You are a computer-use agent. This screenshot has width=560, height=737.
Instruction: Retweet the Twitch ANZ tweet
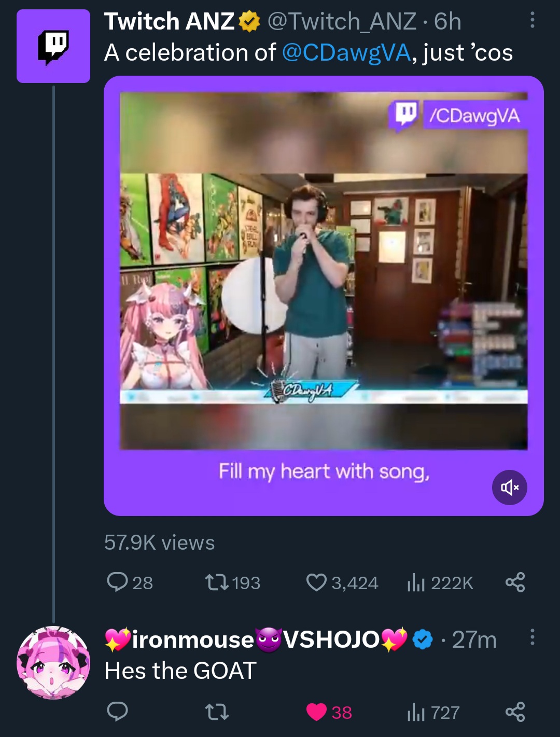coord(217,582)
